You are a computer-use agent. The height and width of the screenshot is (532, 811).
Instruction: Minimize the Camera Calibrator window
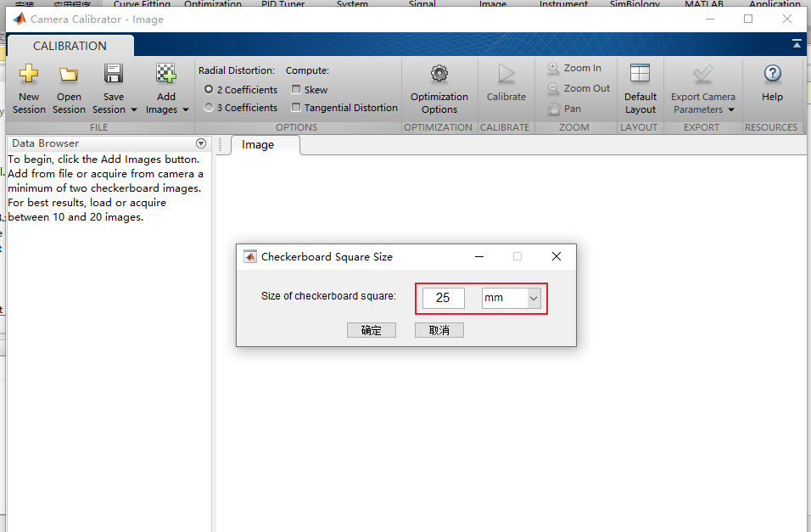point(710,20)
